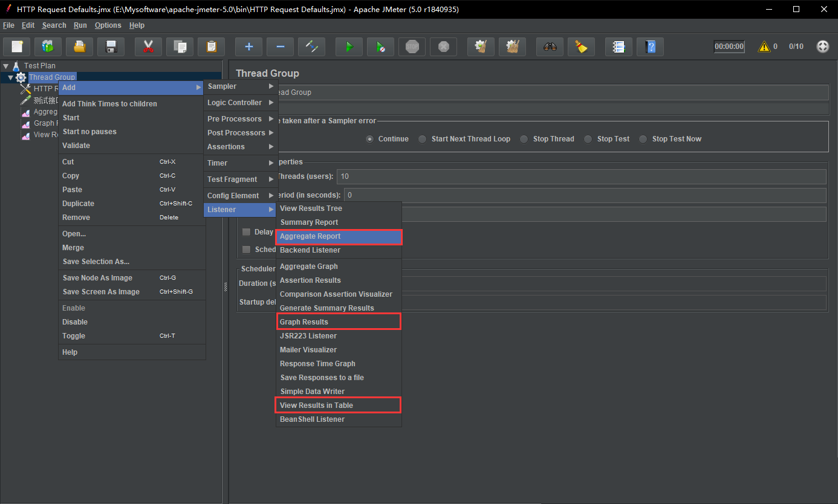The height and width of the screenshot is (504, 838).
Task: Open the Function Helper list icon
Action: (619, 47)
